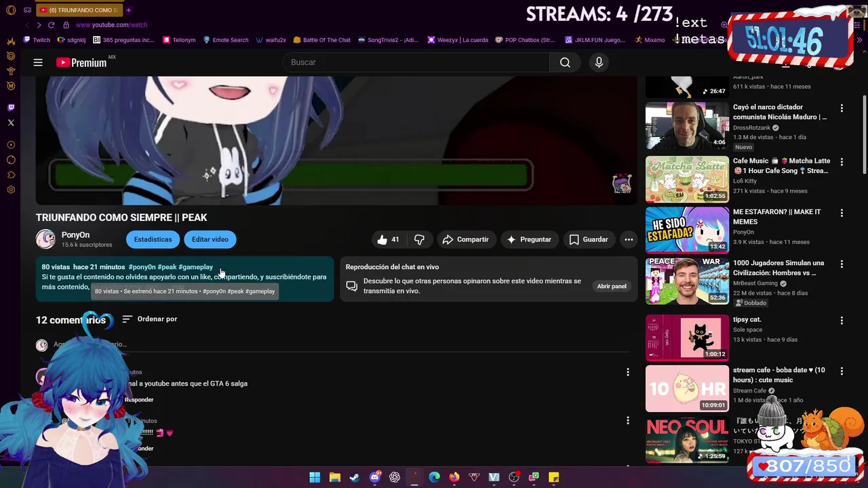
Task: Open the Mixamo bookmark
Action: coord(650,40)
